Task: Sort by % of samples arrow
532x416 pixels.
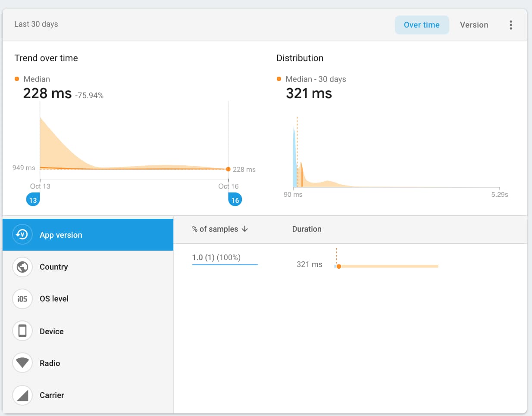Action: pyautogui.click(x=245, y=229)
